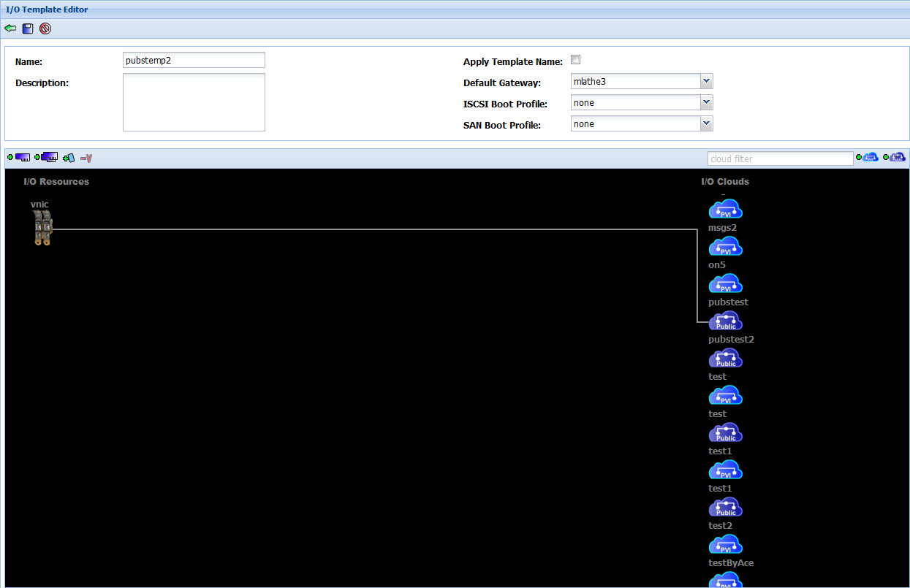Add a single vNIC resource
This screenshot has width=910, height=588.
point(18,157)
